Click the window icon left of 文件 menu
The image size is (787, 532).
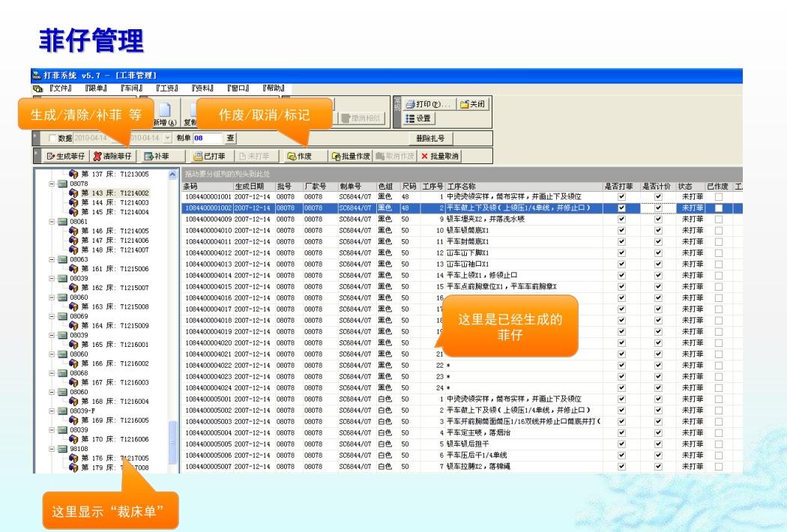pyautogui.click(x=37, y=88)
